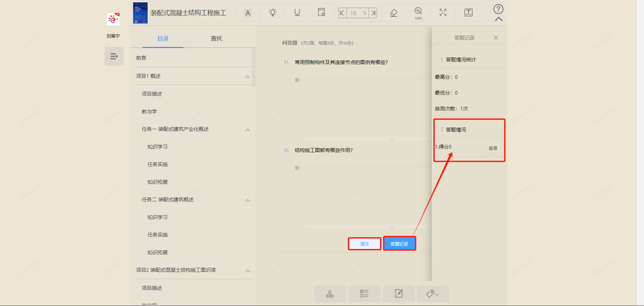Open the tag dropdown in bottom bar
The image size is (644, 306).
(433, 294)
